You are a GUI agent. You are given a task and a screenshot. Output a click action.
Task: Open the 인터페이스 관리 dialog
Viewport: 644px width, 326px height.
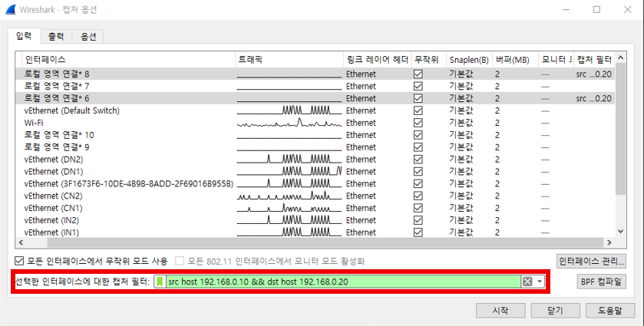coord(592,262)
